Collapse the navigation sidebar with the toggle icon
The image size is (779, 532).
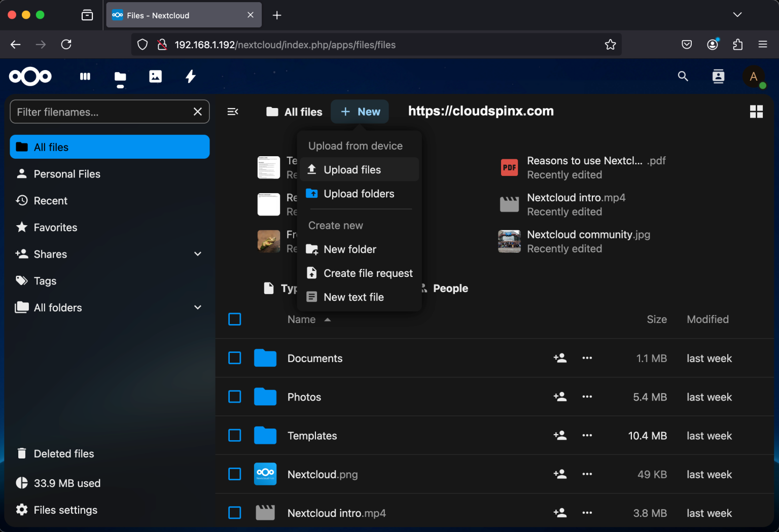click(233, 111)
